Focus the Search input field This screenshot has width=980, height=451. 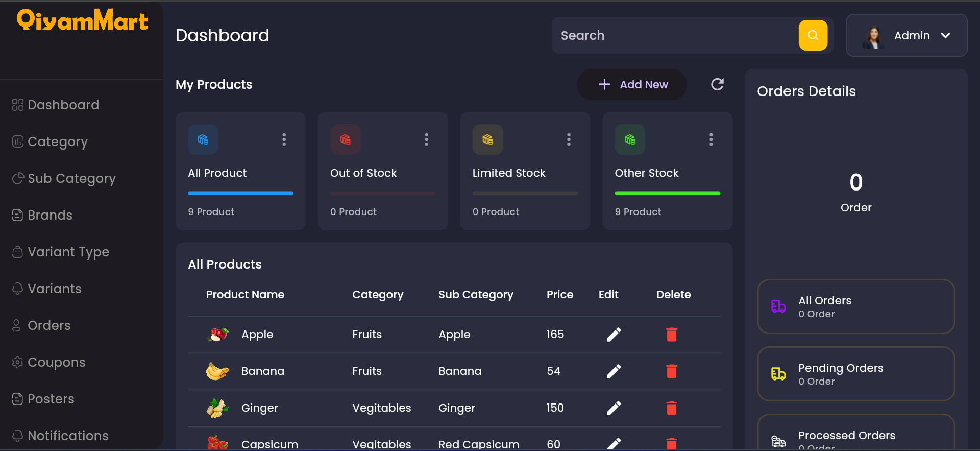click(676, 35)
